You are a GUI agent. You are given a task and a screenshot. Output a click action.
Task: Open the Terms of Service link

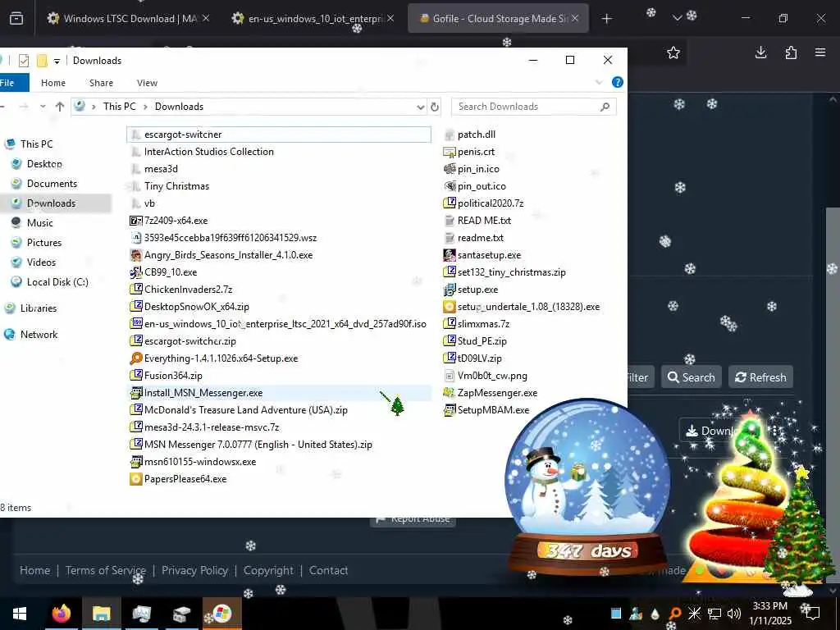pos(106,570)
